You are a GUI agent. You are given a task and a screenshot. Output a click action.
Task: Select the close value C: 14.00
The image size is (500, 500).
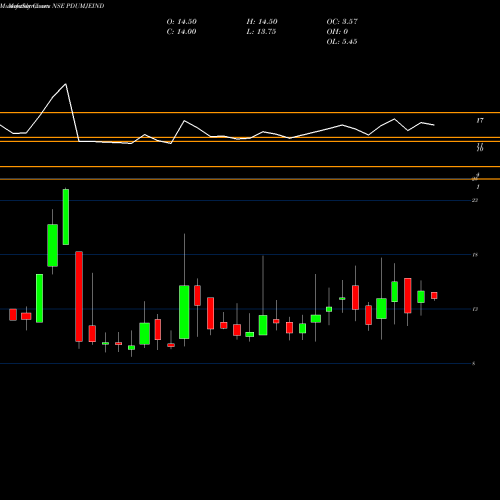click(x=181, y=32)
